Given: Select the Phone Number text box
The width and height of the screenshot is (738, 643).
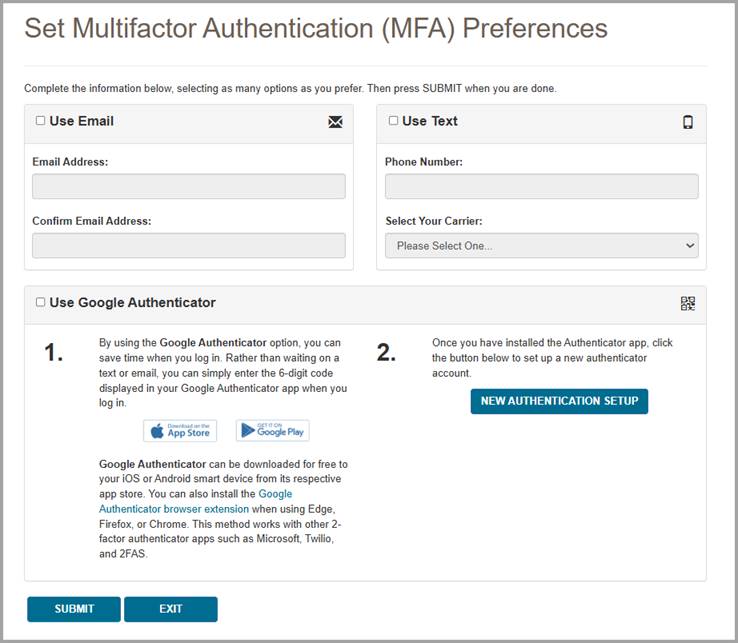Looking at the screenshot, I should pos(541,187).
